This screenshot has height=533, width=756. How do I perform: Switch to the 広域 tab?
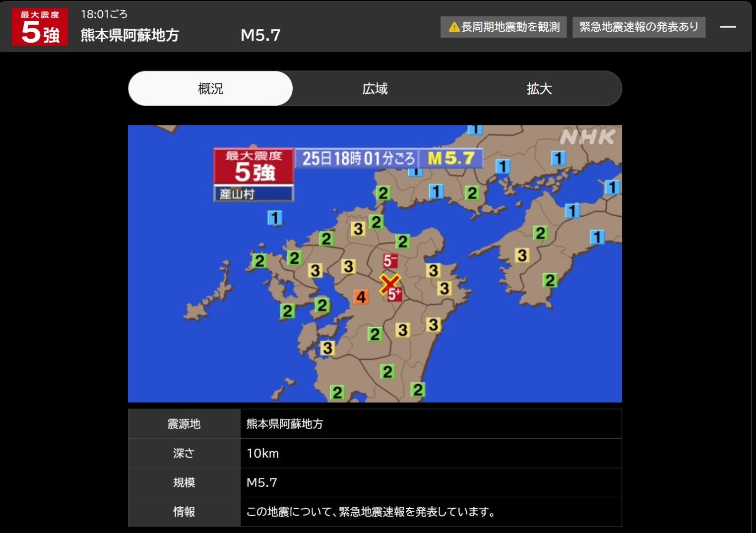tap(375, 89)
